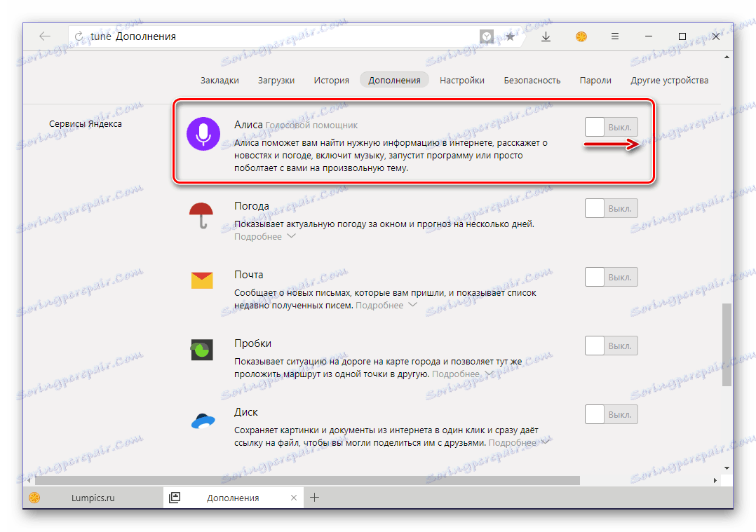Minimize the browser window
This screenshot has height=532, width=756.
point(649,36)
